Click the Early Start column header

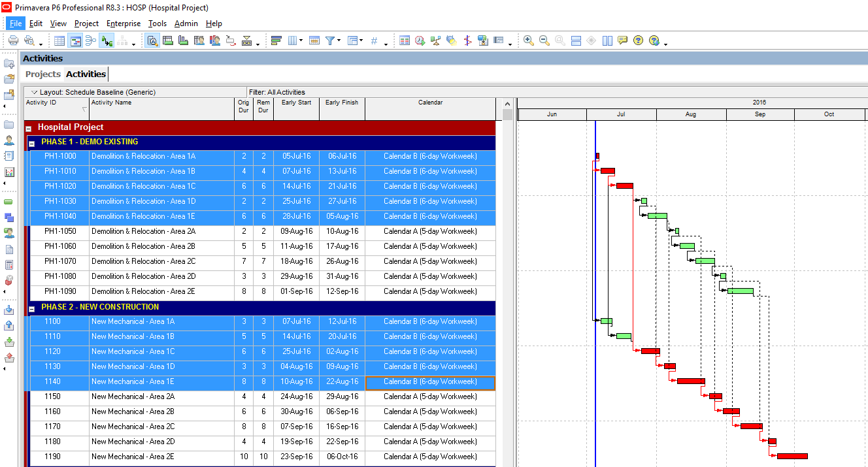pos(296,103)
